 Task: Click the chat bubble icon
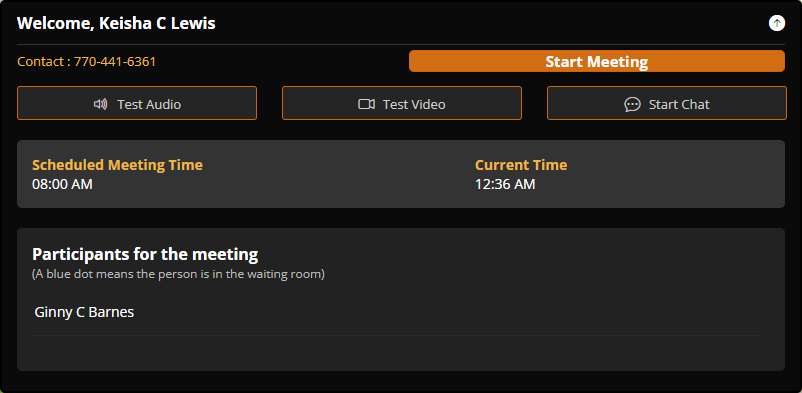(632, 104)
